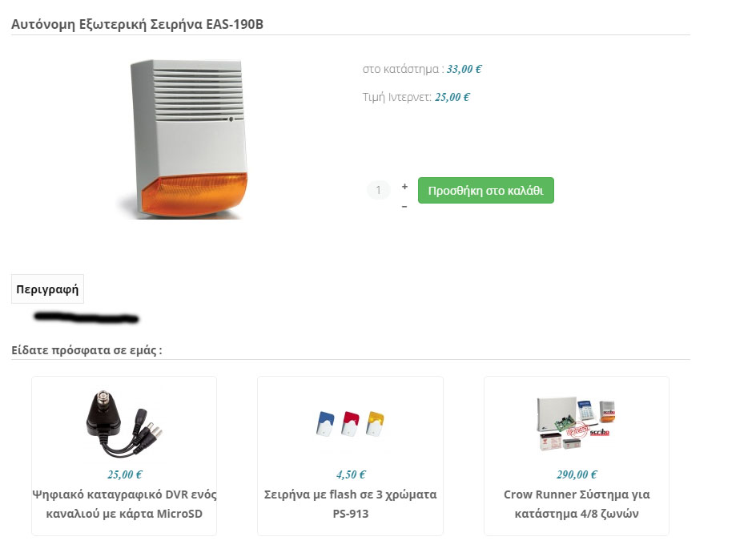756x553 pixels.
Task: Click the internet price 25,00 €
Action: 452,97
